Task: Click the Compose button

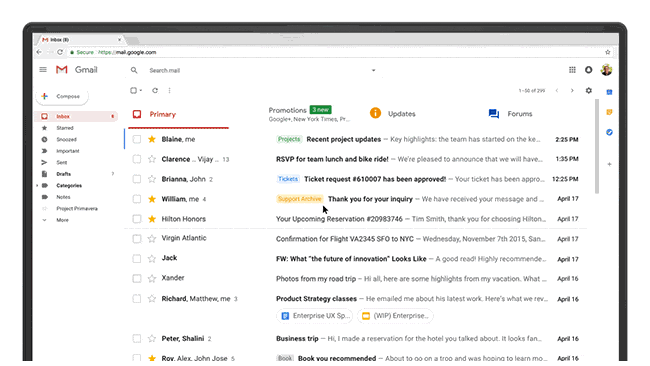Action: pyautogui.click(x=62, y=96)
